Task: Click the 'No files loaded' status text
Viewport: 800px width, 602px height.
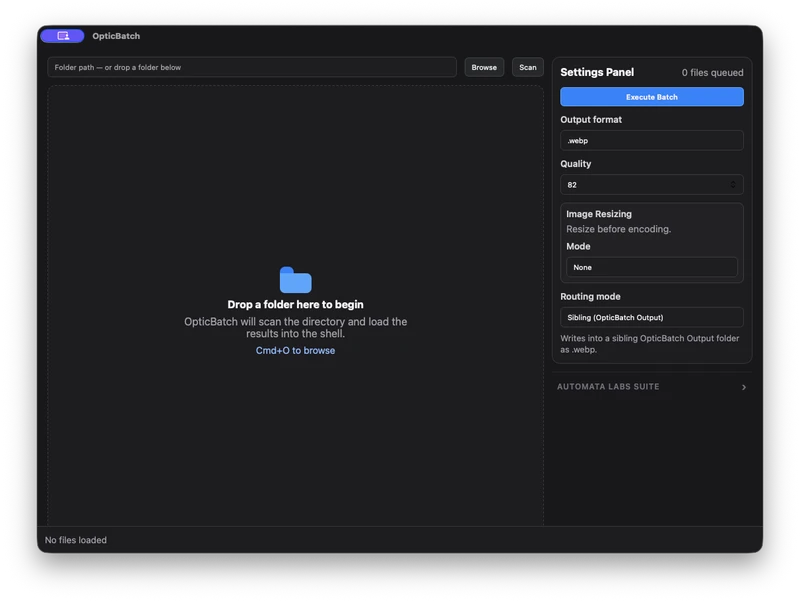Action: click(76, 540)
